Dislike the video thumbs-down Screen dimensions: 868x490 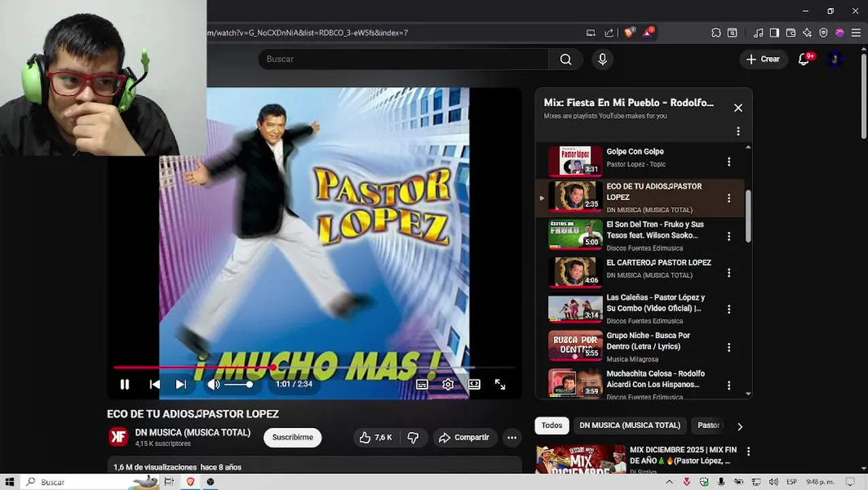pyautogui.click(x=413, y=438)
